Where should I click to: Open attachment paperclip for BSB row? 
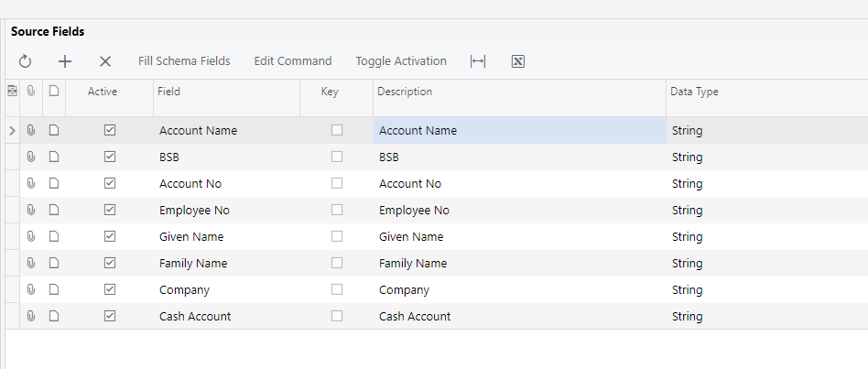(31, 157)
